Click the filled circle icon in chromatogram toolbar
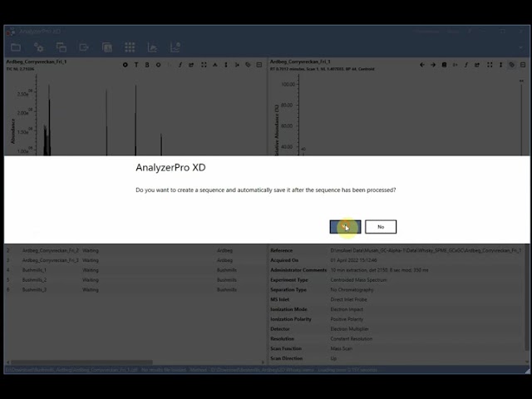Viewport: 532px width, 399px height. tap(126, 65)
